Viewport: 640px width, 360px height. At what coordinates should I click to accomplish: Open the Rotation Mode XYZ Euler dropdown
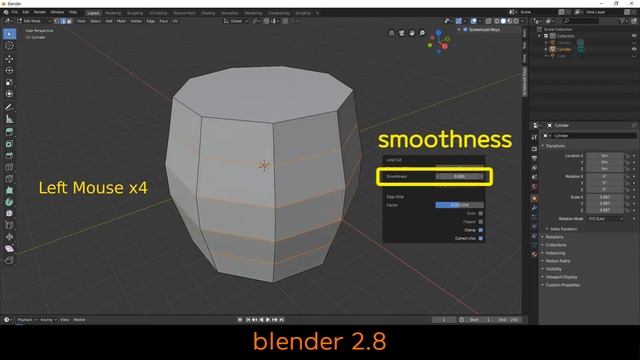pos(606,219)
